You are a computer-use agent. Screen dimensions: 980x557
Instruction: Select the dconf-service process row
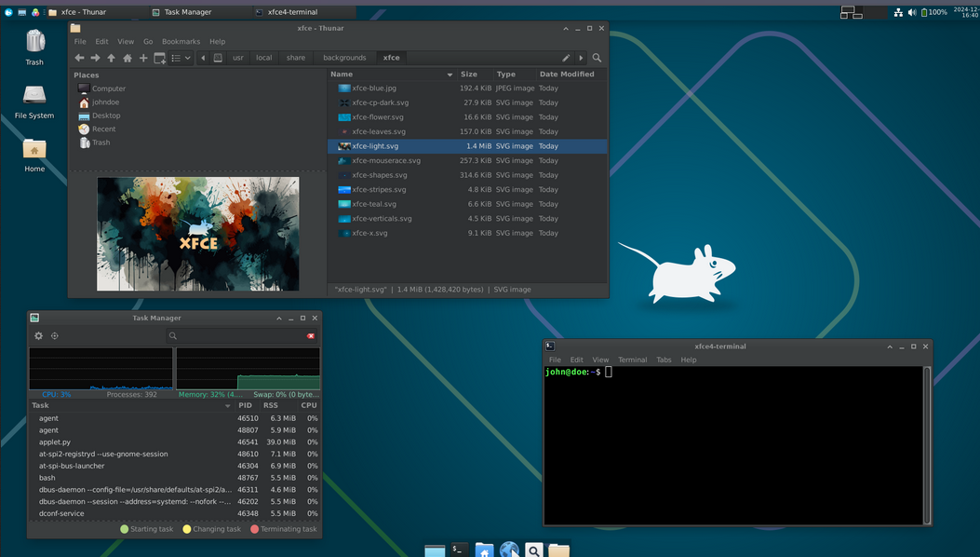(x=175, y=513)
